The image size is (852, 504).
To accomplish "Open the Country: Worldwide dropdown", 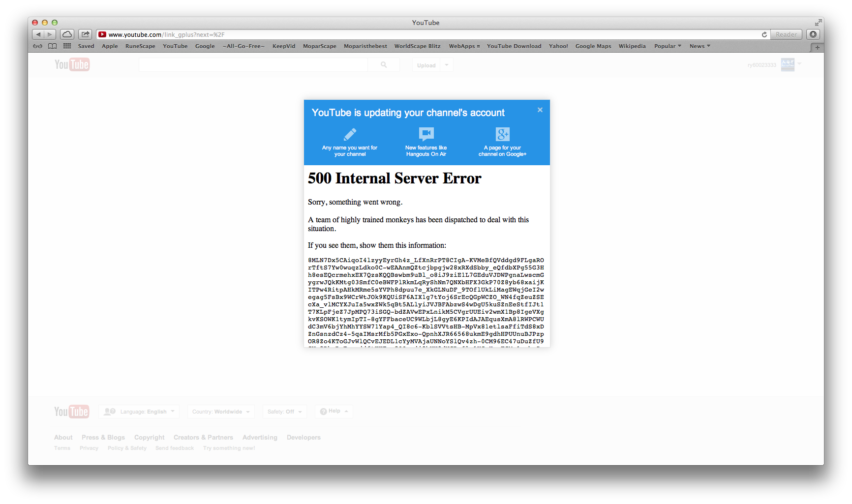I will [x=221, y=412].
